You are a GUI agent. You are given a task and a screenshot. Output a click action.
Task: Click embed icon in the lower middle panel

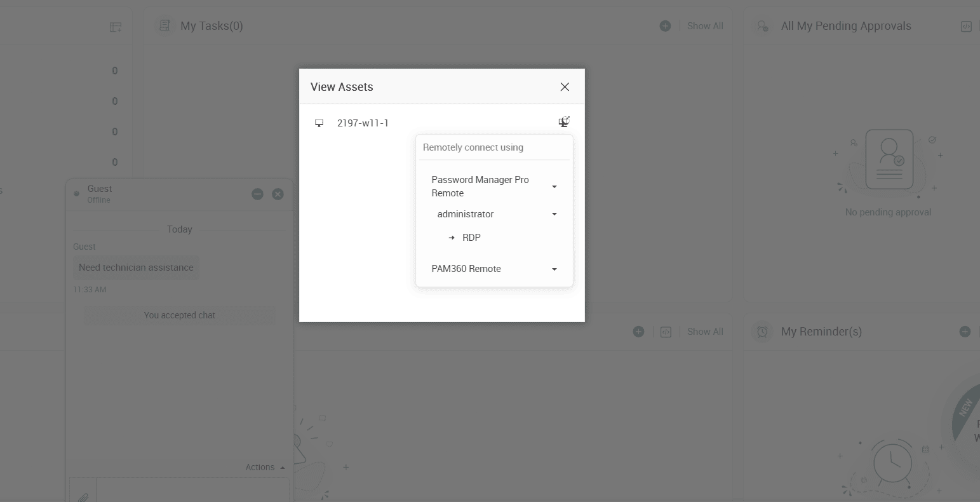pos(666,332)
